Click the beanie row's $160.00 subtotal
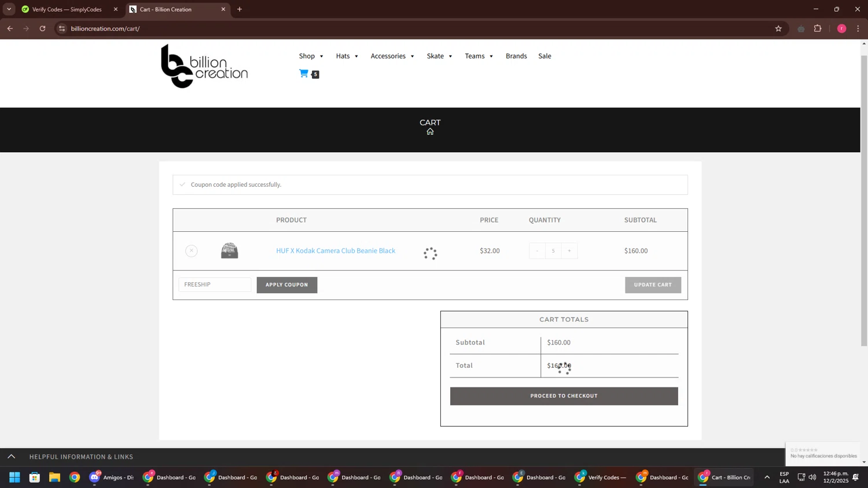Screen dimensions: 868x488 click(636, 251)
